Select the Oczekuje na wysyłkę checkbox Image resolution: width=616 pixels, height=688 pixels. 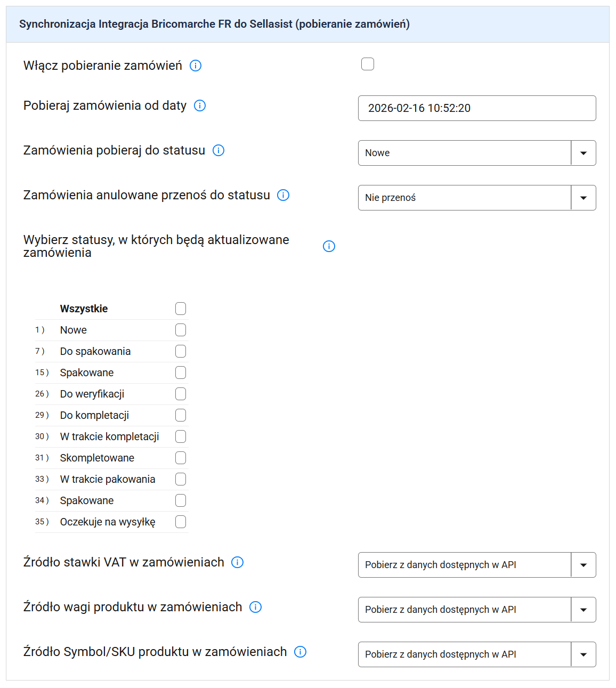click(x=181, y=522)
